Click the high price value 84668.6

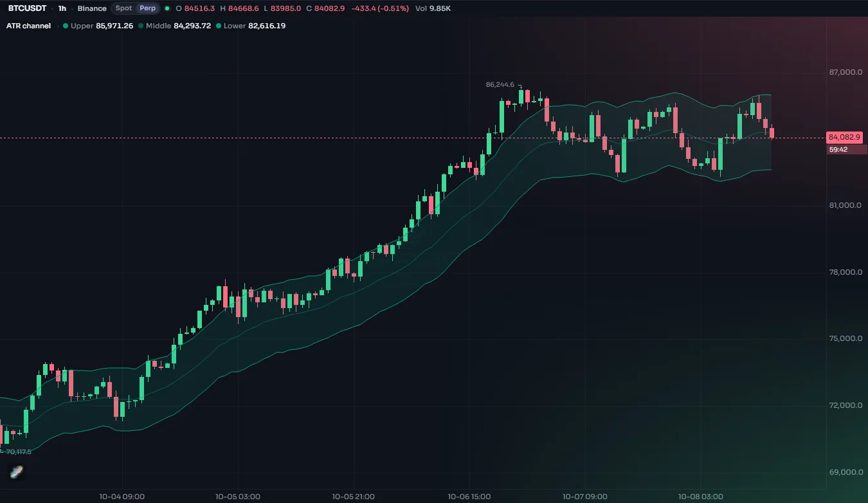[x=244, y=8]
